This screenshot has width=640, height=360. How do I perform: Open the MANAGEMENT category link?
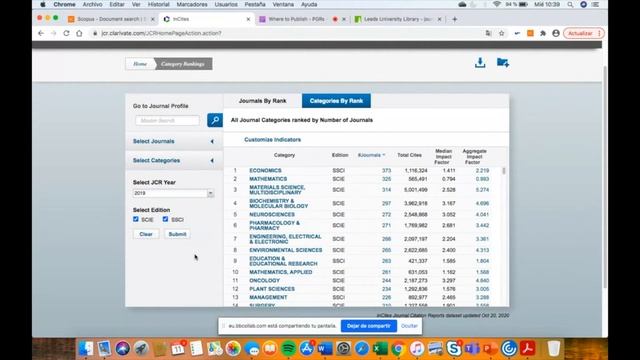click(268, 297)
